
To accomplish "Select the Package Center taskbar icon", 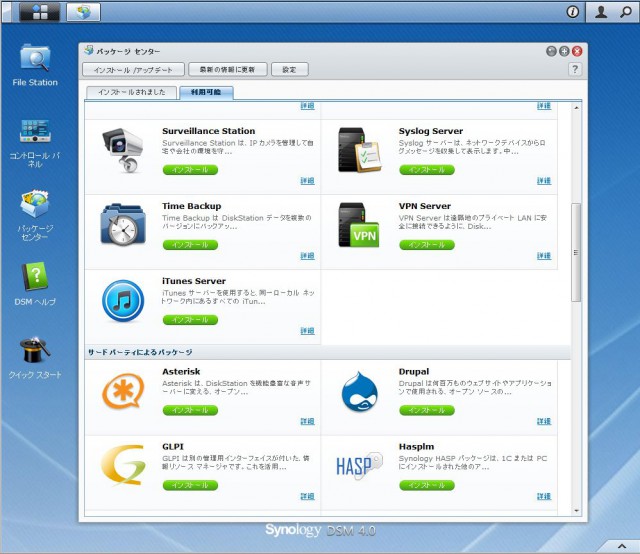I will pyautogui.click(x=83, y=11).
